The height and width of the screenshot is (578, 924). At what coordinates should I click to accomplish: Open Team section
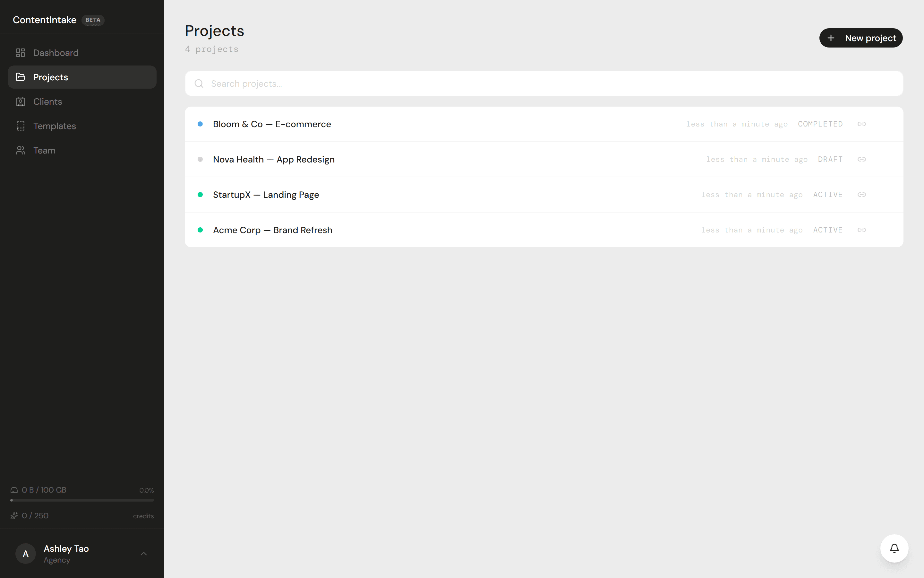[x=82, y=151]
